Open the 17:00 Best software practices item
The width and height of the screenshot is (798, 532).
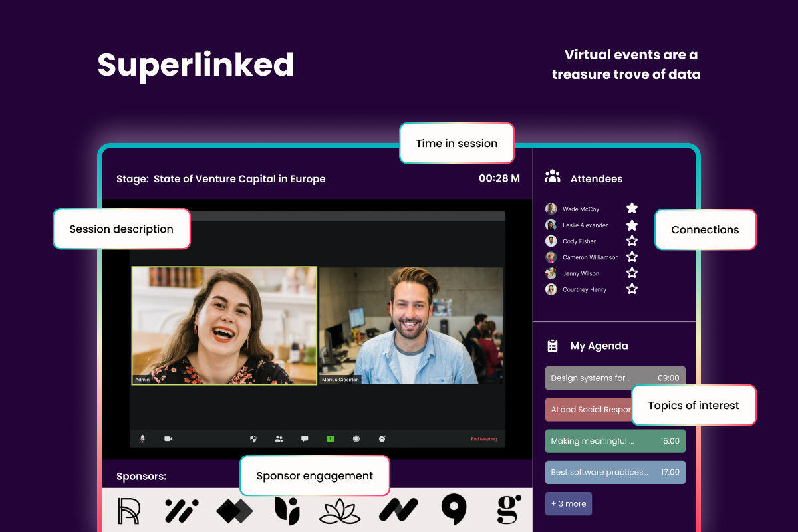615,472
